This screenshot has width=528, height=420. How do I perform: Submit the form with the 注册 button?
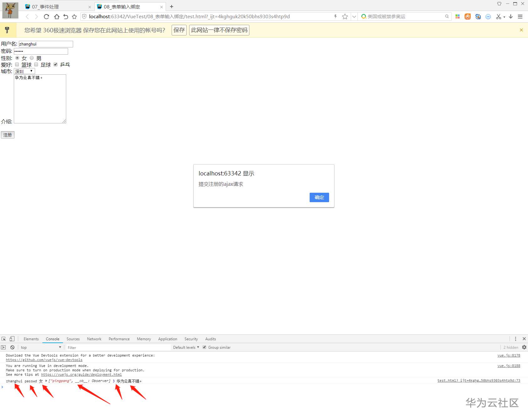point(8,135)
